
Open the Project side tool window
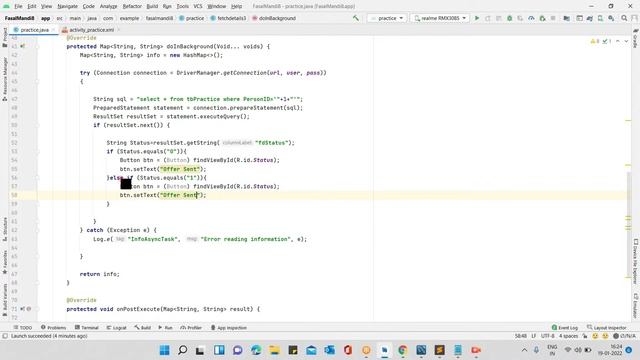[x=5, y=37]
